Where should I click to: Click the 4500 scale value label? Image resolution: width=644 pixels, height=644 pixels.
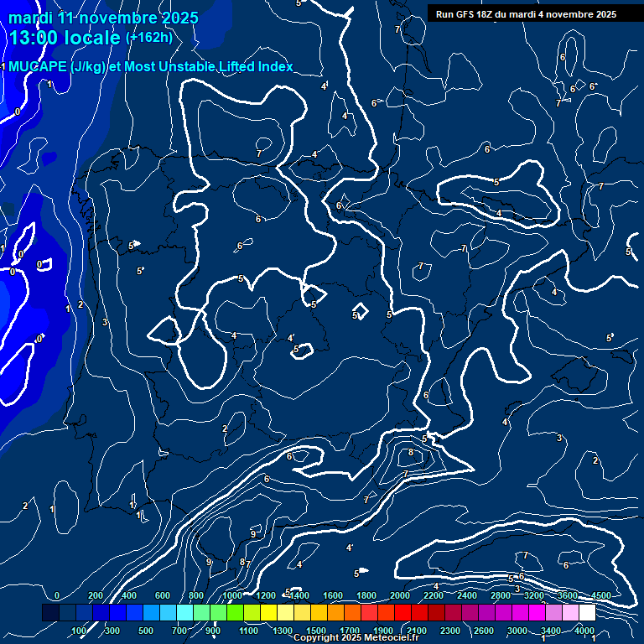click(x=601, y=595)
